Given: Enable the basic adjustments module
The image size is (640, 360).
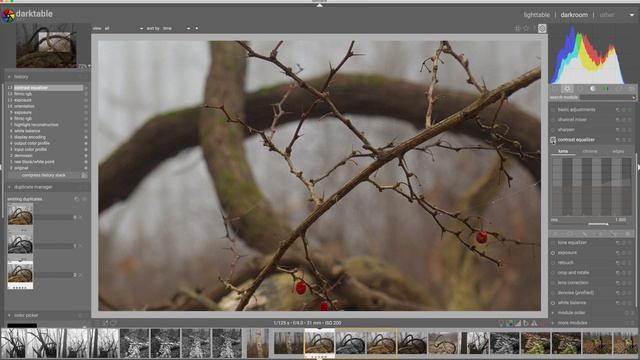Looking at the screenshot, I should [553, 110].
